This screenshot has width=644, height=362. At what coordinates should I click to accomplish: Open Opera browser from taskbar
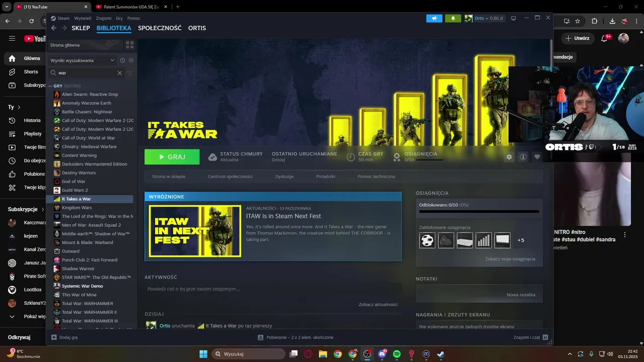pos(308,354)
